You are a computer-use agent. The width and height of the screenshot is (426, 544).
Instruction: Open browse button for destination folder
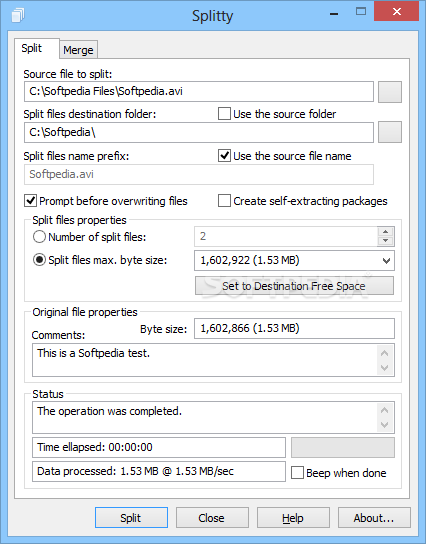click(390, 132)
